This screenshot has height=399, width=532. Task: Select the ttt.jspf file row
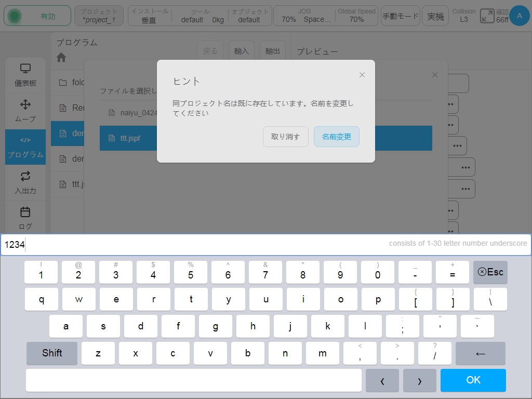tap(266, 138)
